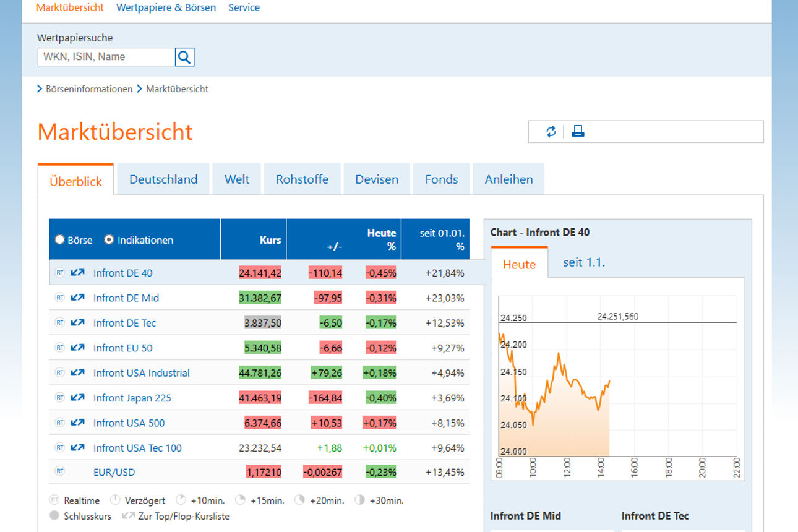Open Top/Flop list arrow for Infront DE 40
Viewport: 798px width, 532px height.
pos(77,272)
